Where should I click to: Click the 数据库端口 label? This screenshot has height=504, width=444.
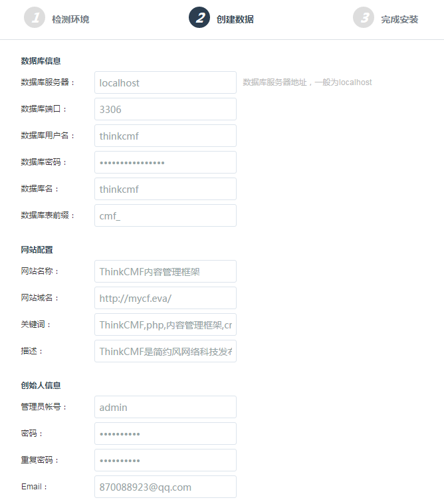point(44,109)
